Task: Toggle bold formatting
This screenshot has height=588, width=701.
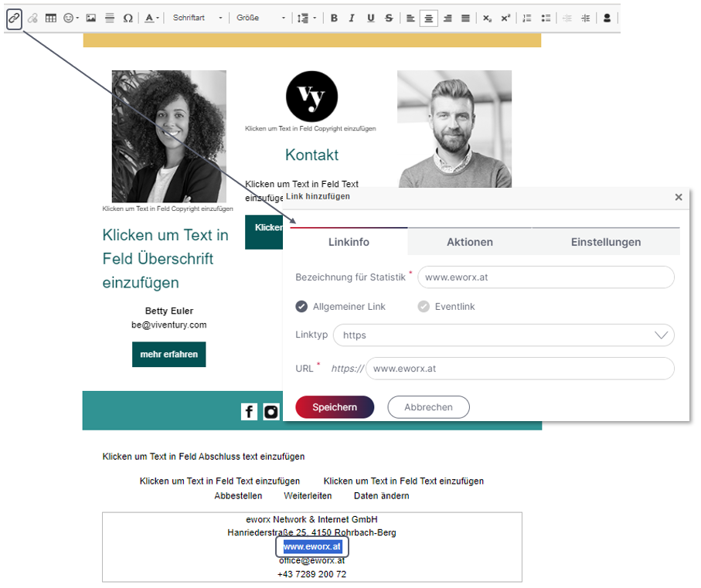Action: coord(334,19)
